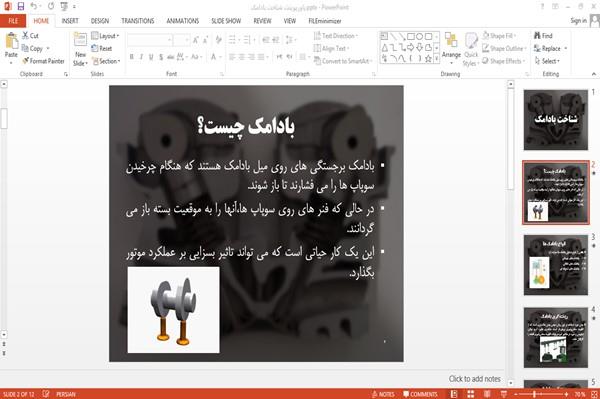Screen dimensions: 600x399
Task: Switch to Normal view icon in status bar
Action: 454,394
